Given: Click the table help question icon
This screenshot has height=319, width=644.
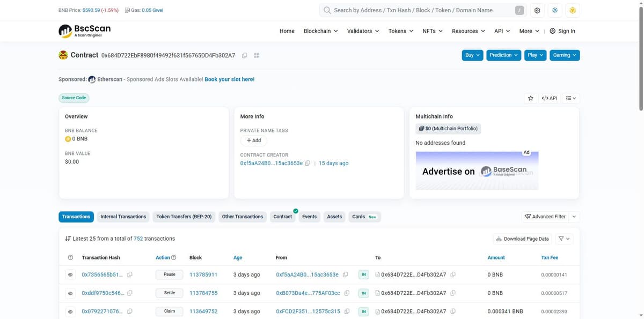Looking at the screenshot, I should click(70, 257).
